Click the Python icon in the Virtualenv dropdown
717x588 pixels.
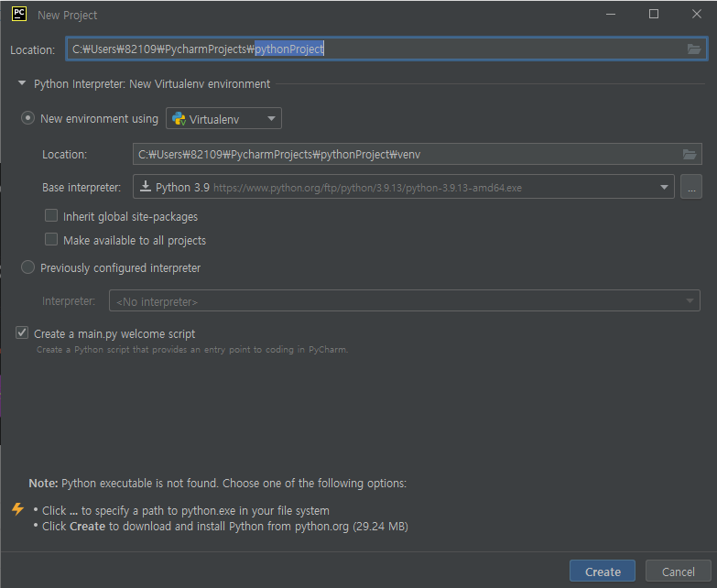179,119
